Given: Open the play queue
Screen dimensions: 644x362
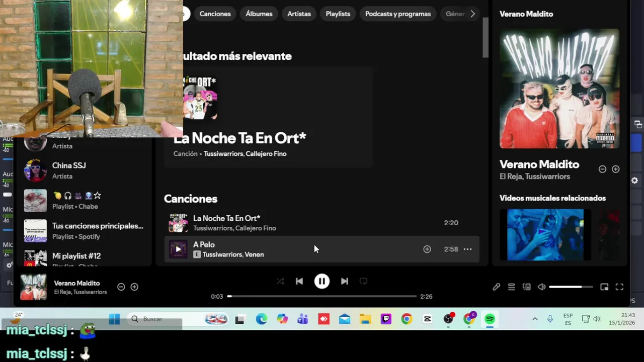Looking at the screenshot, I should click(x=511, y=287).
